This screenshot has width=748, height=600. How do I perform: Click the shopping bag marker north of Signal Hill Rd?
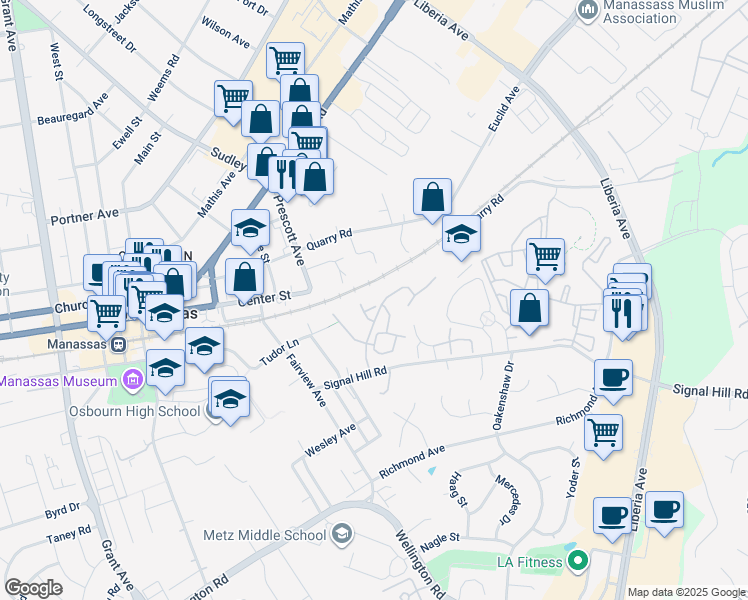(530, 308)
